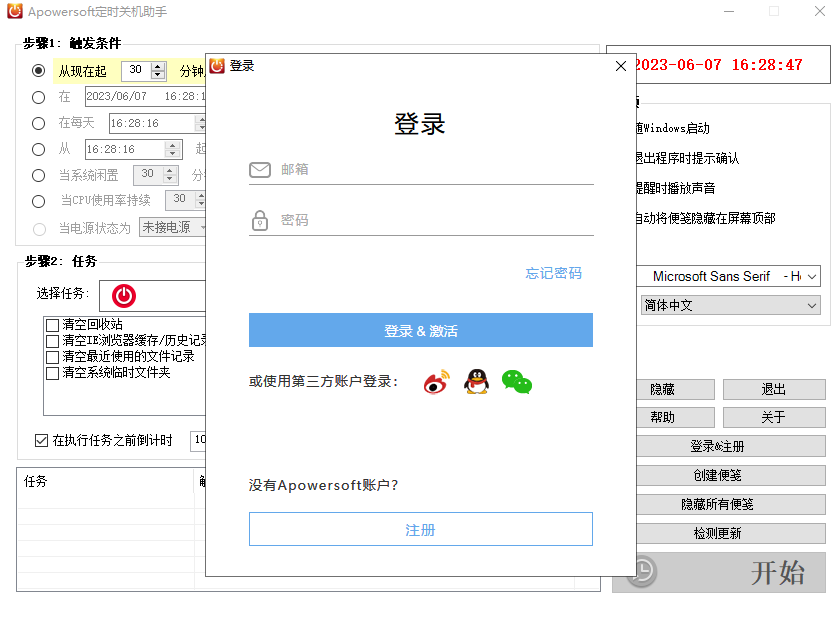Screen dimensions: 840x620
Task: Click the Apowersoft app icon in main title bar
Action: coord(14,11)
